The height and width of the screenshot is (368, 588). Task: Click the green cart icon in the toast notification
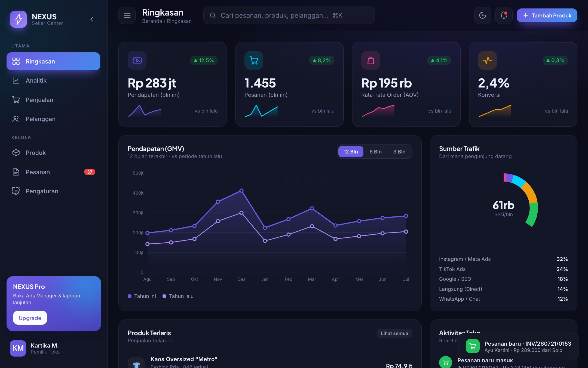click(473, 346)
